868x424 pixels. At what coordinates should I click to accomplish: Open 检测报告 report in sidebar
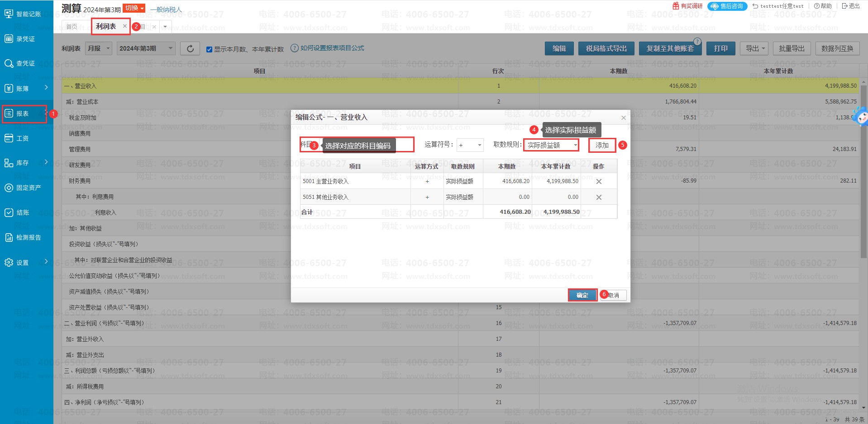point(24,237)
